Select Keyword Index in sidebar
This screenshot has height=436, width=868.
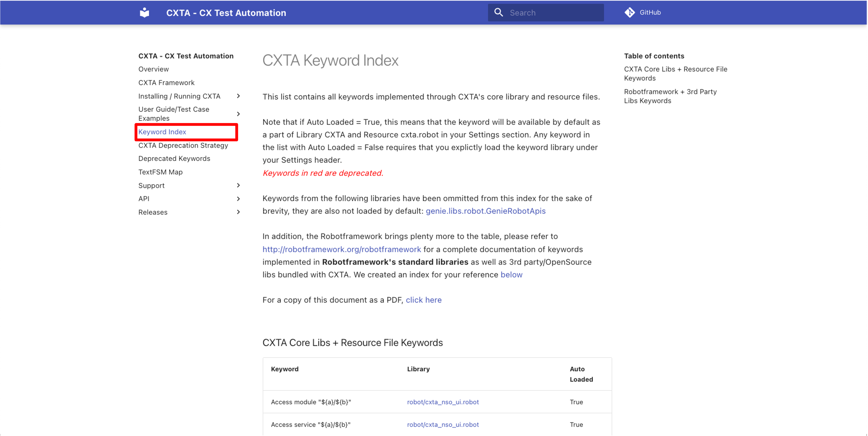click(x=163, y=132)
